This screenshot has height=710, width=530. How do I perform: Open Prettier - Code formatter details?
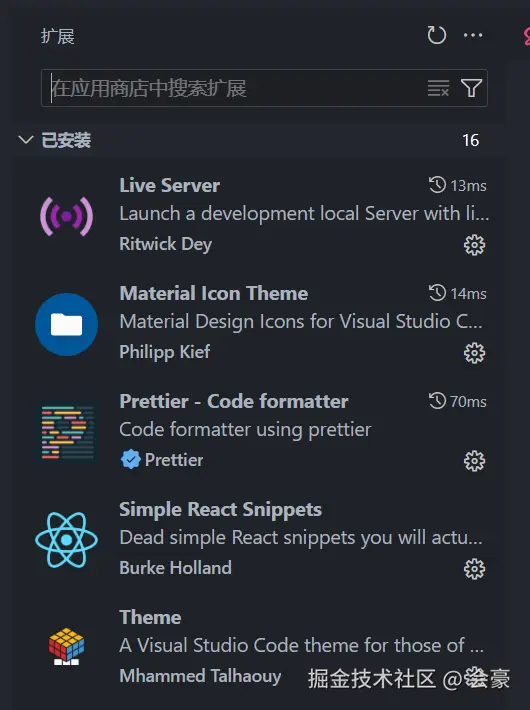pos(234,401)
